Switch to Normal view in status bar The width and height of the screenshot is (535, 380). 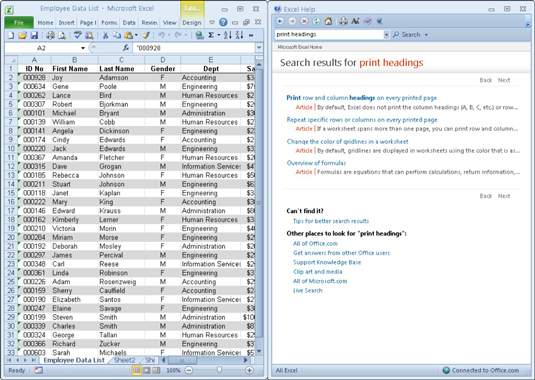136,370
